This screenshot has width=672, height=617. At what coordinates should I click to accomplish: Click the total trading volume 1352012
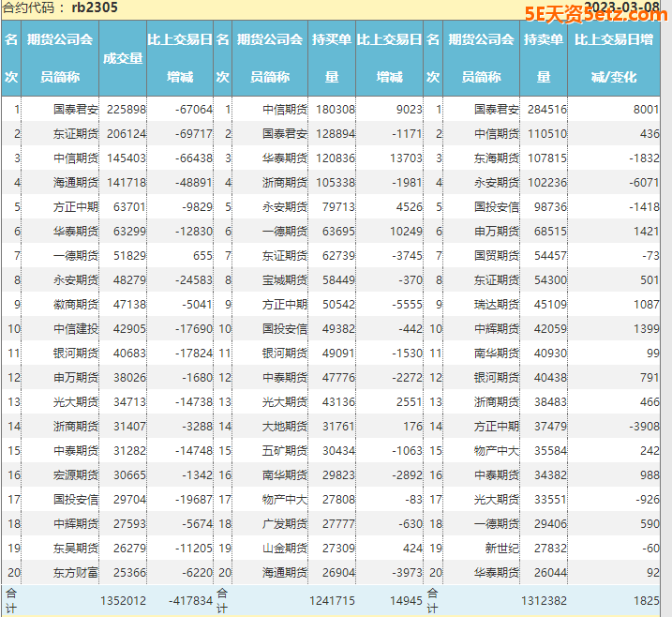tap(123, 600)
